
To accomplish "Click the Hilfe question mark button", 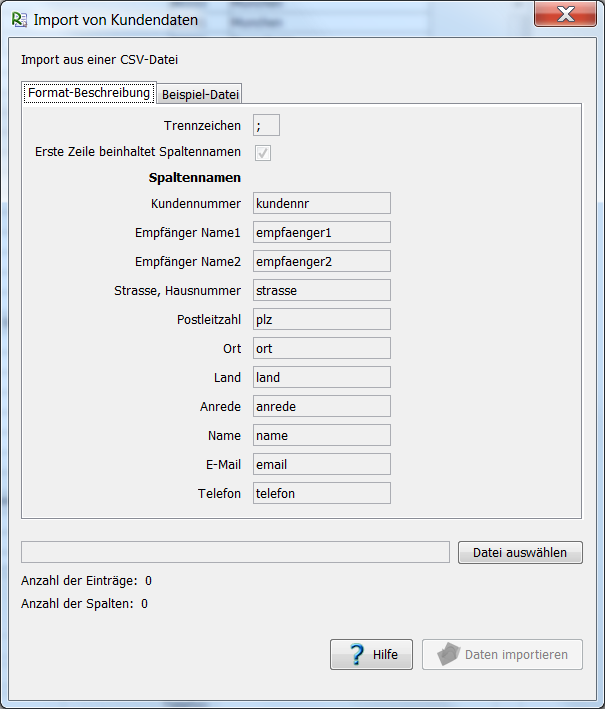I will coord(371,655).
